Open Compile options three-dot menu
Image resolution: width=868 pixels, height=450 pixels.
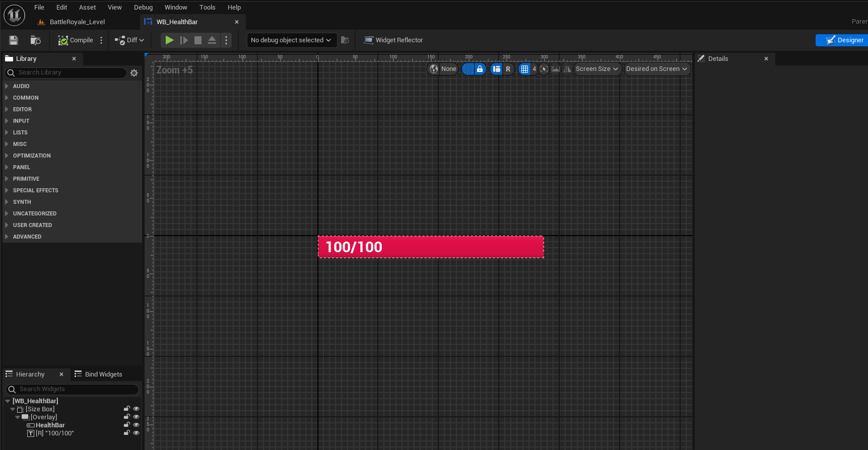101,40
